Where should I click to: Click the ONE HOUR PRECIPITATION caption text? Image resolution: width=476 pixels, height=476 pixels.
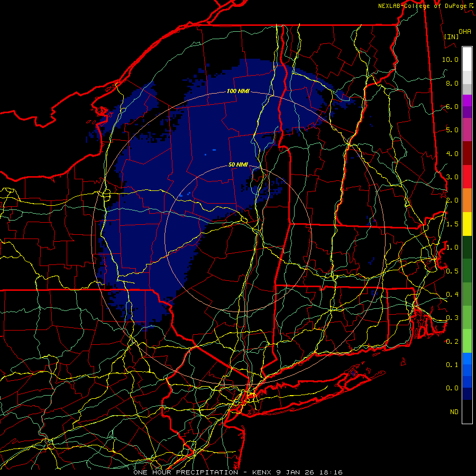(x=186, y=472)
